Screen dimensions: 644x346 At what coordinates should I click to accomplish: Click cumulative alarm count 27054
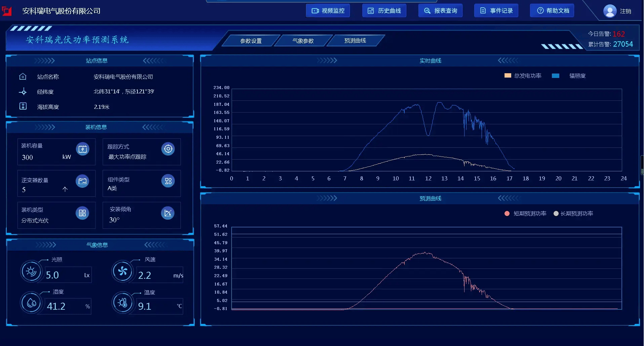(x=623, y=44)
